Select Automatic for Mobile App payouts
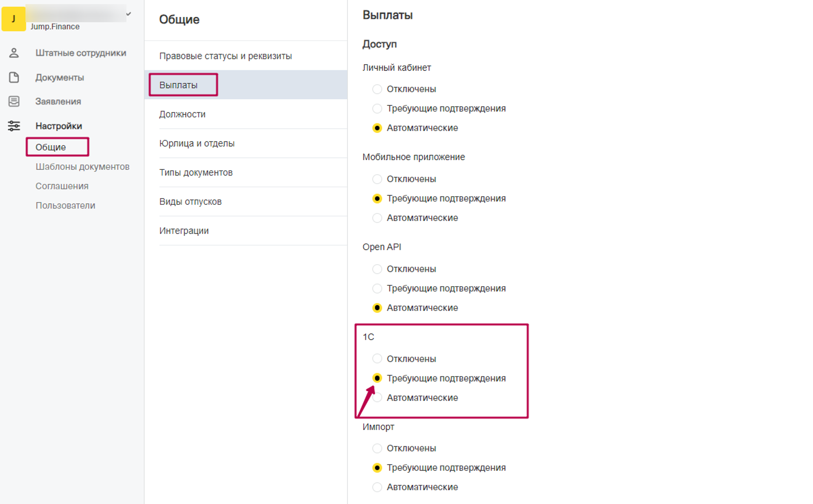 click(x=377, y=218)
